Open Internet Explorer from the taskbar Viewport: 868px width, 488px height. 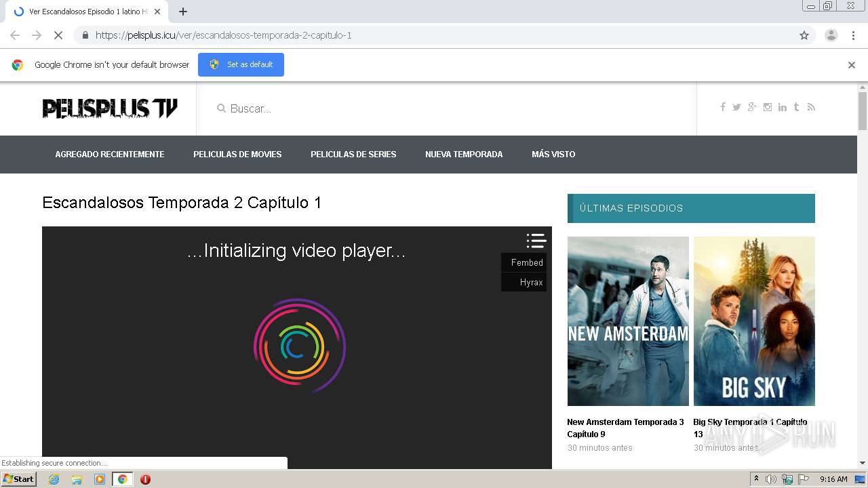54,479
